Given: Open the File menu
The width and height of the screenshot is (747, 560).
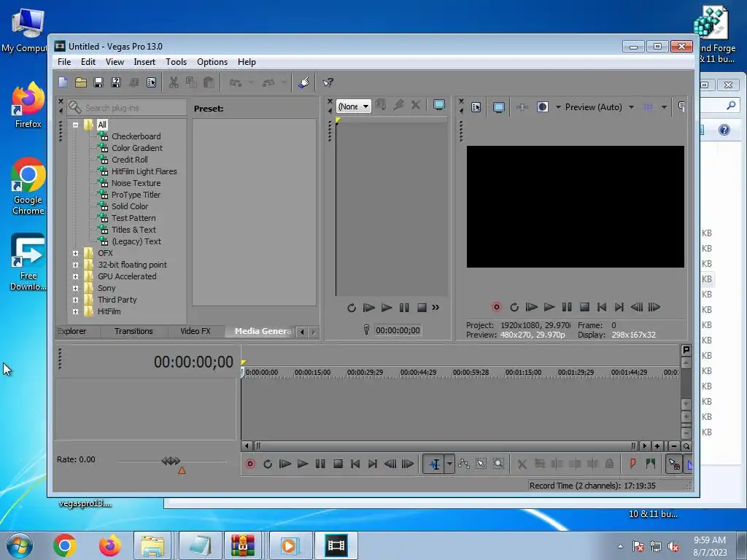Looking at the screenshot, I should [64, 62].
